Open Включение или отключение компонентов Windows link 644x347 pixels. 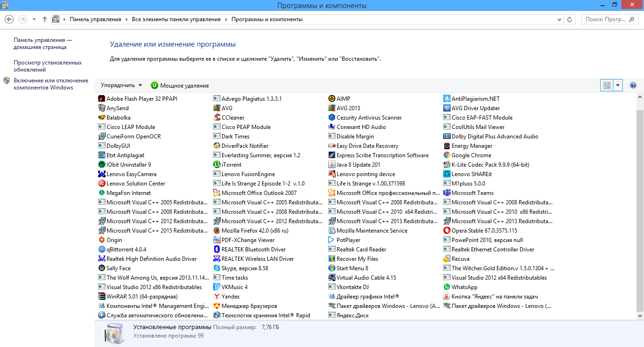point(51,84)
